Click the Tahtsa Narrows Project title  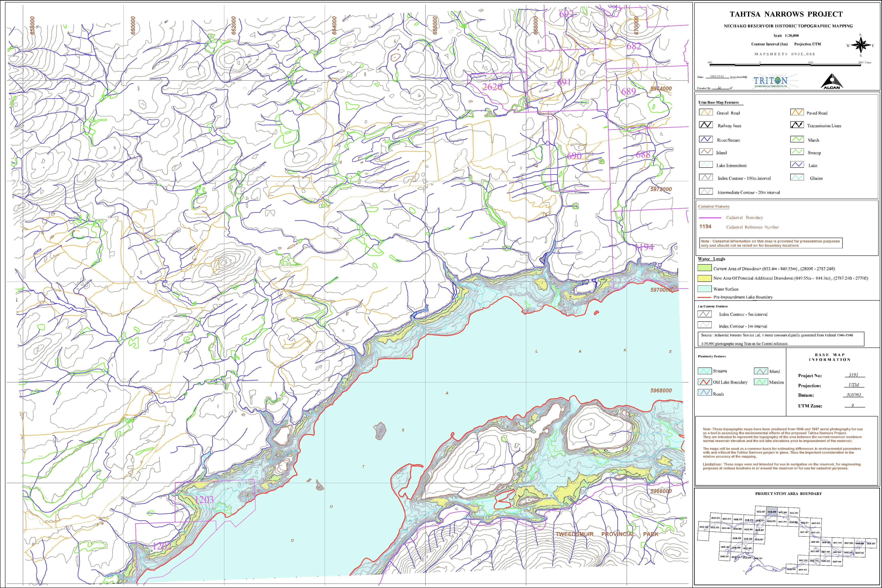point(786,14)
